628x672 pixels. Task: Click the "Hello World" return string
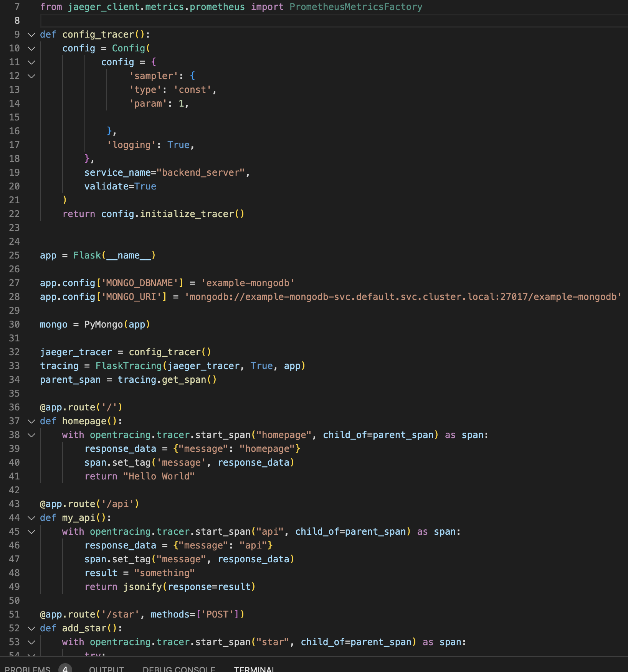pyautogui.click(x=159, y=476)
